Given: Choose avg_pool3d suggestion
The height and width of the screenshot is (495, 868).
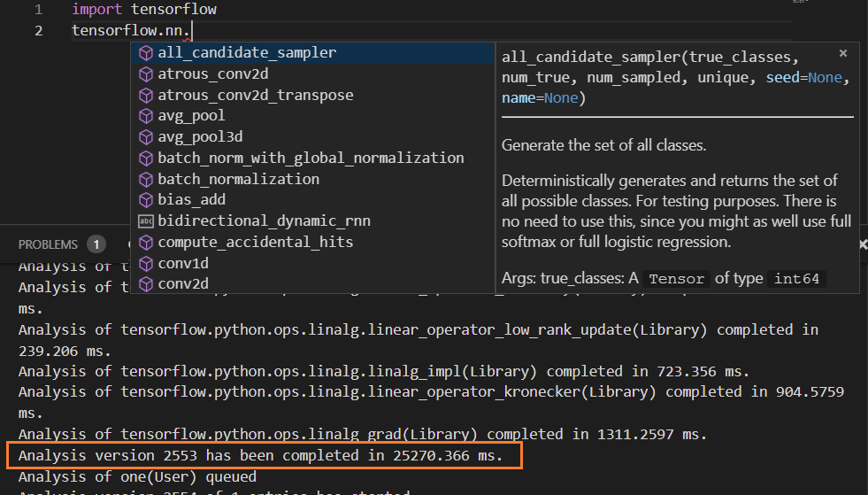Looking at the screenshot, I should coord(312,137).
